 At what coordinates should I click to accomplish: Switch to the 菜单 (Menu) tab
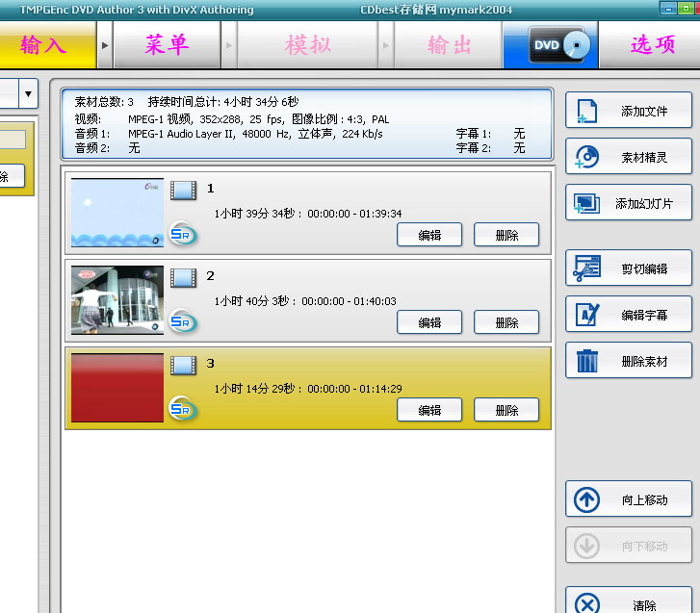pyautogui.click(x=168, y=45)
